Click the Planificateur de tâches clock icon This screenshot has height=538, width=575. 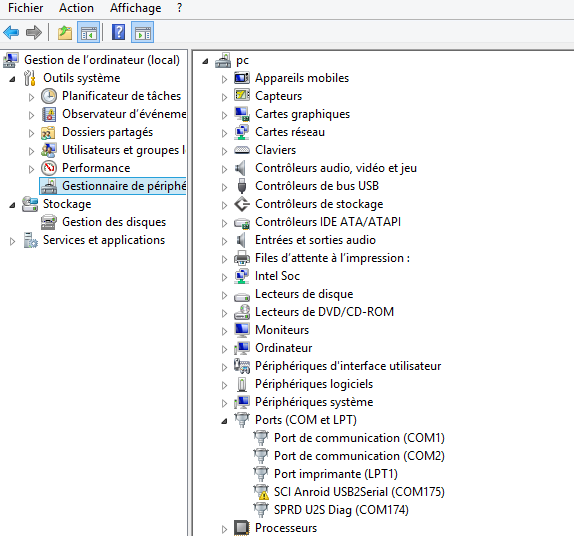coord(49,96)
